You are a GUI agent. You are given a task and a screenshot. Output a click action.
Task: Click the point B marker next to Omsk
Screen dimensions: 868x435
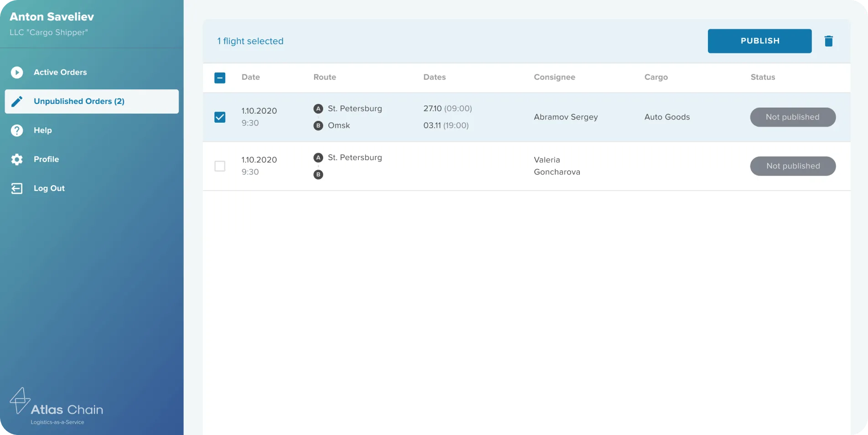[x=318, y=125]
